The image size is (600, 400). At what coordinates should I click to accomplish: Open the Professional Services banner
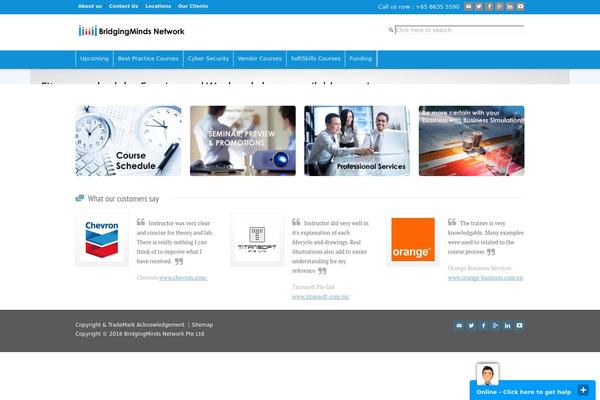(357, 141)
